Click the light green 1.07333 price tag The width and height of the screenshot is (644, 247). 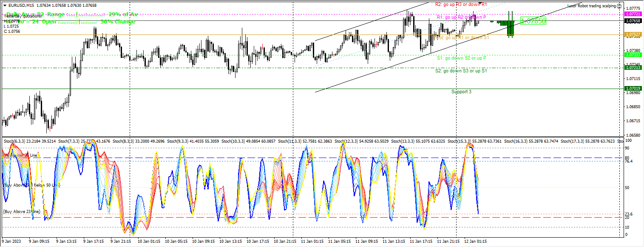633,55
